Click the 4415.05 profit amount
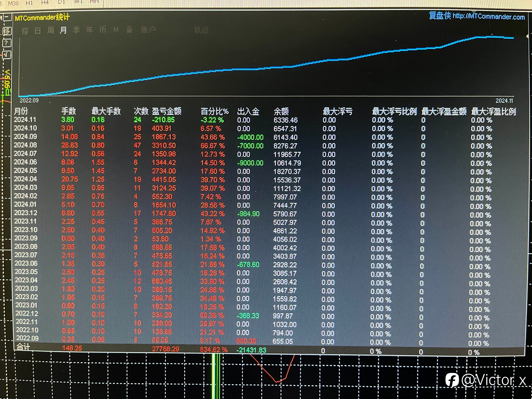The width and height of the screenshot is (532, 399). tap(164, 180)
